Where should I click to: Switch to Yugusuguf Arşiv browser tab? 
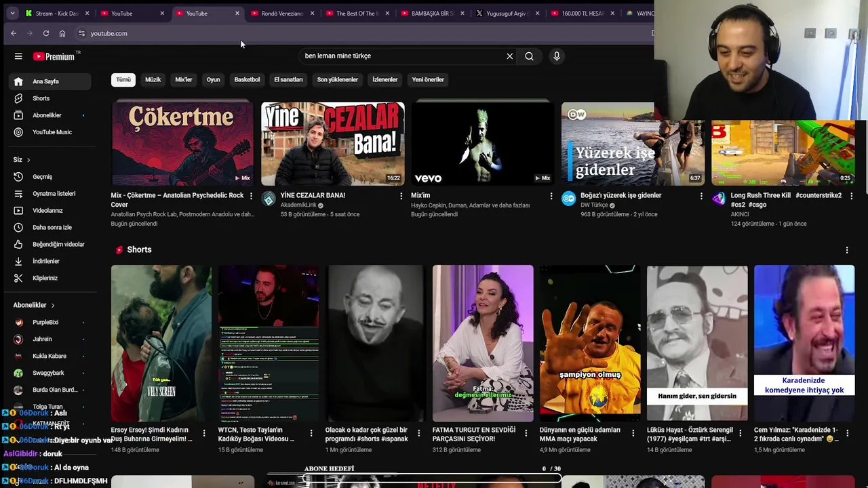coord(508,13)
